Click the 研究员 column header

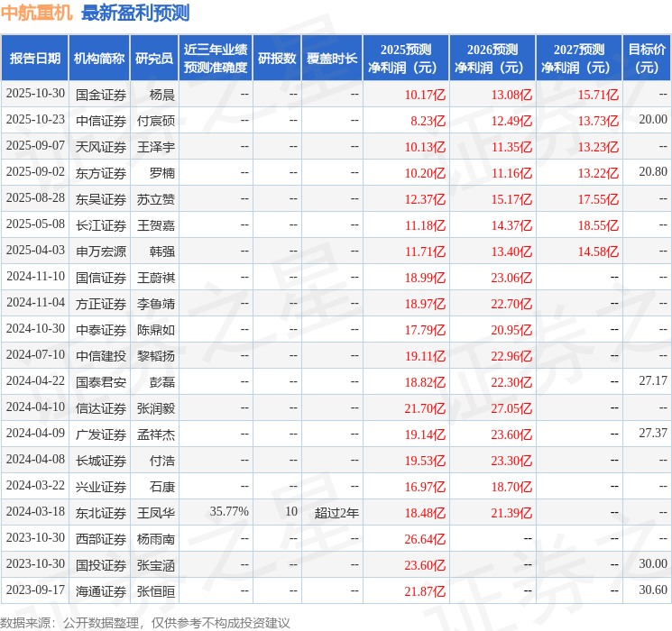click(154, 59)
